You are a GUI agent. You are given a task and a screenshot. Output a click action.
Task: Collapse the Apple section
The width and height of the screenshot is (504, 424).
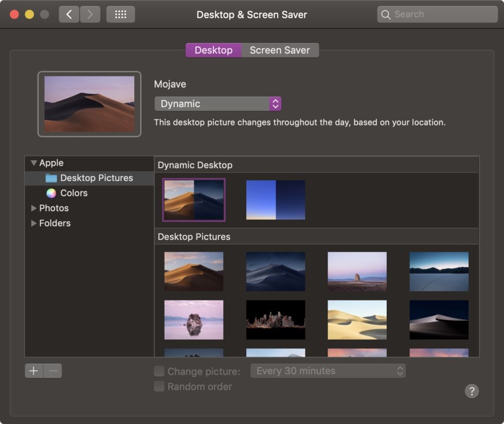pyautogui.click(x=33, y=162)
